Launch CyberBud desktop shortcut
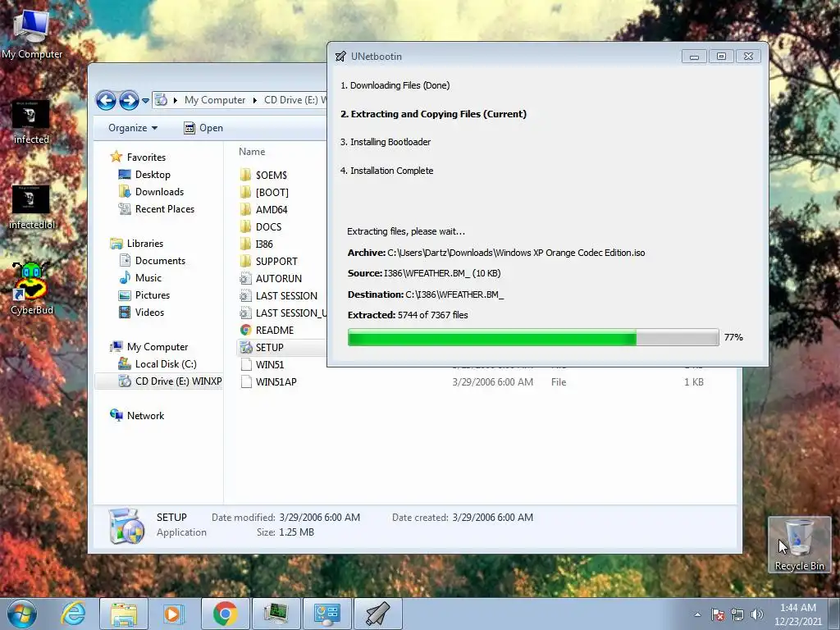Viewport: 840px width, 630px height. point(31,288)
